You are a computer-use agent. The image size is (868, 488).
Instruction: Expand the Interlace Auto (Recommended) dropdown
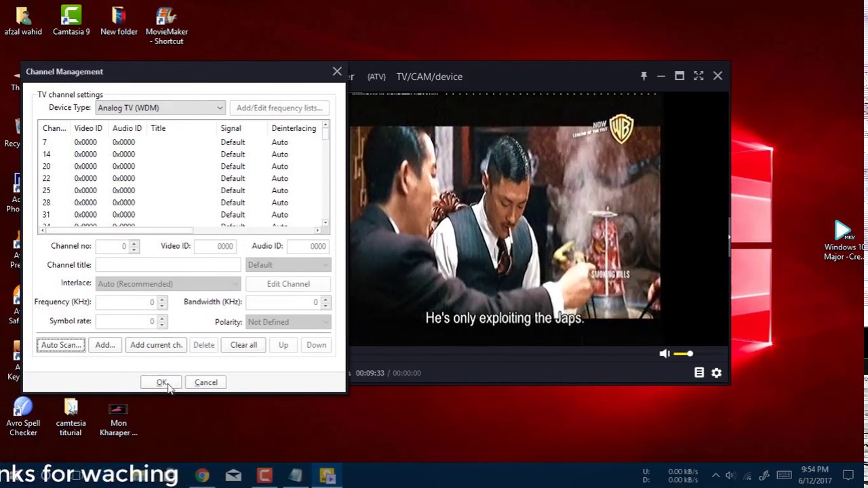click(168, 284)
